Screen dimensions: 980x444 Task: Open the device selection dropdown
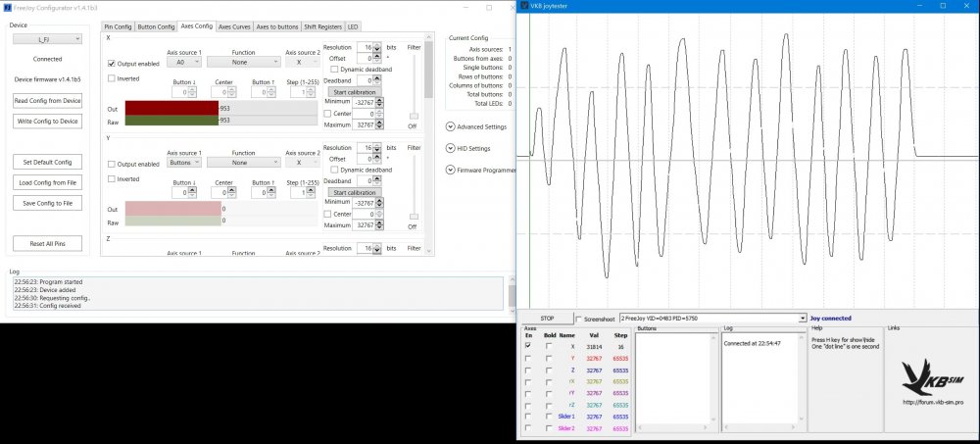pyautogui.click(x=47, y=39)
